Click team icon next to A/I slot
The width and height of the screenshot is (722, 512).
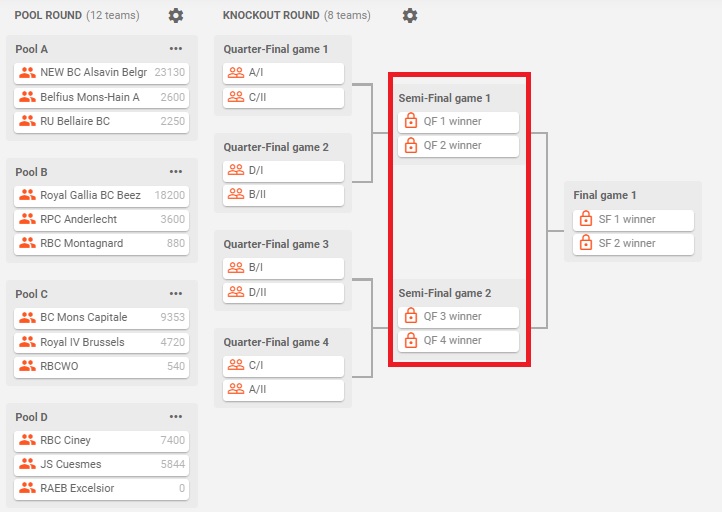(x=236, y=72)
